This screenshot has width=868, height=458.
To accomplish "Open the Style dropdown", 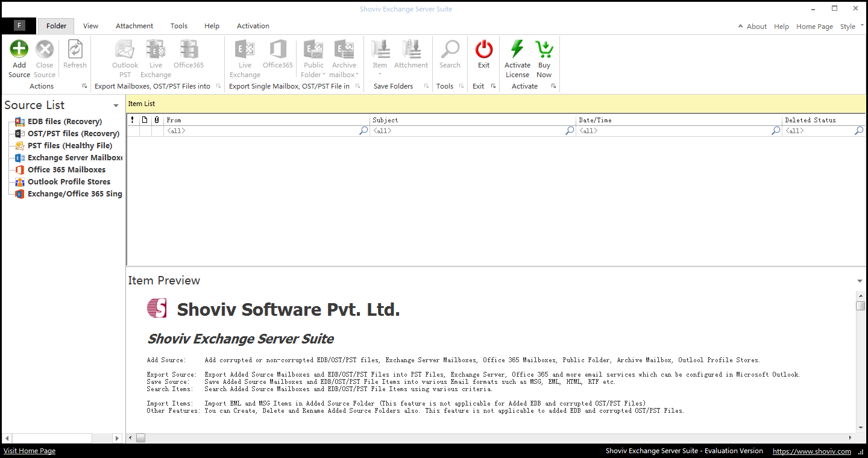I will (x=851, y=27).
